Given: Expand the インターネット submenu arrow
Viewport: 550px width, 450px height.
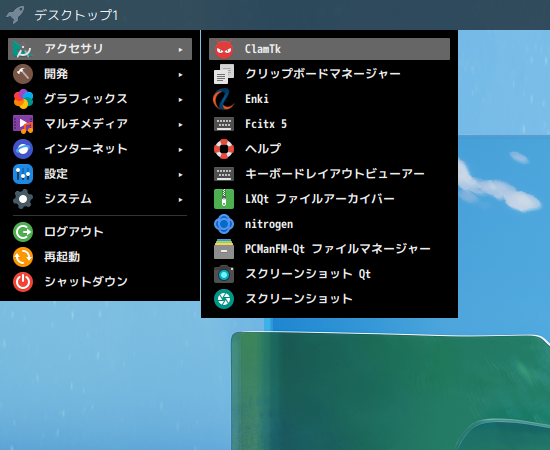Looking at the screenshot, I should (x=180, y=149).
